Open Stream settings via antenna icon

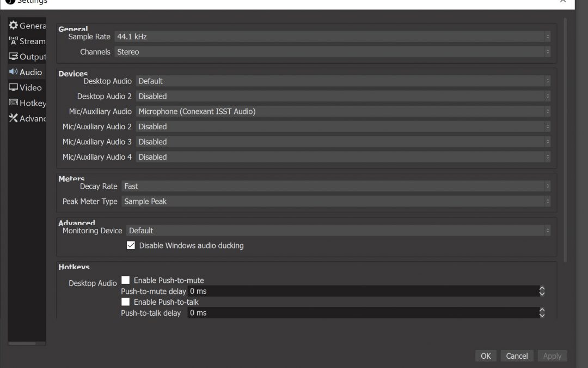point(14,41)
